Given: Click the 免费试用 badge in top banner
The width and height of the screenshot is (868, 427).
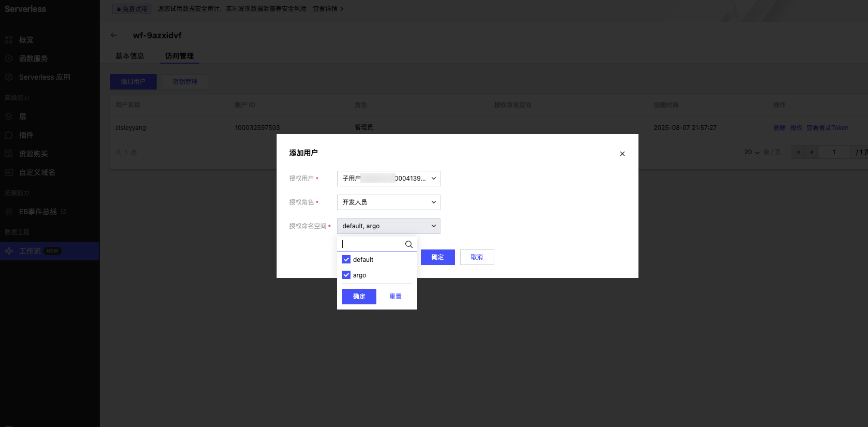Looking at the screenshot, I should pyautogui.click(x=132, y=9).
